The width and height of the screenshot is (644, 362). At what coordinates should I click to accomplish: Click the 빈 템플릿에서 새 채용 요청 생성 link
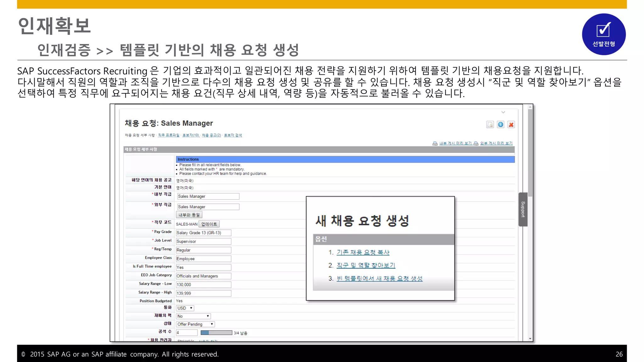click(x=380, y=278)
